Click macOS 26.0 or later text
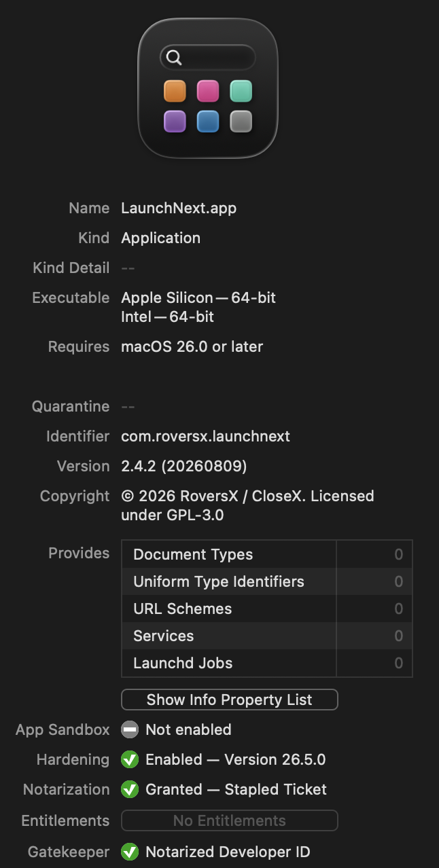439x868 pixels. point(192,346)
